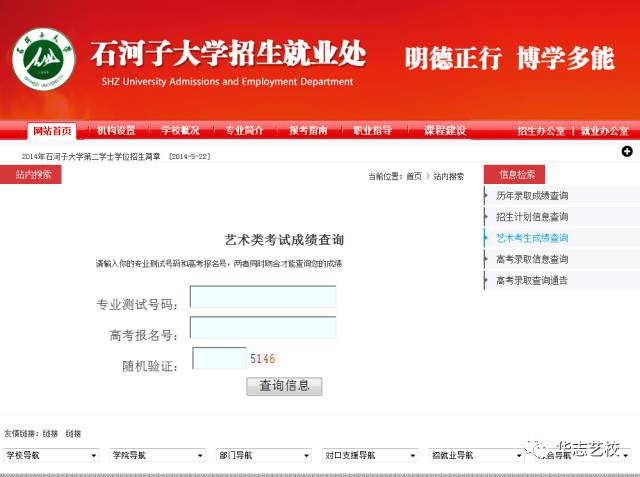This screenshot has width=640, height=477.
Task: Click the 查询信息 submit button
Action: point(284,386)
